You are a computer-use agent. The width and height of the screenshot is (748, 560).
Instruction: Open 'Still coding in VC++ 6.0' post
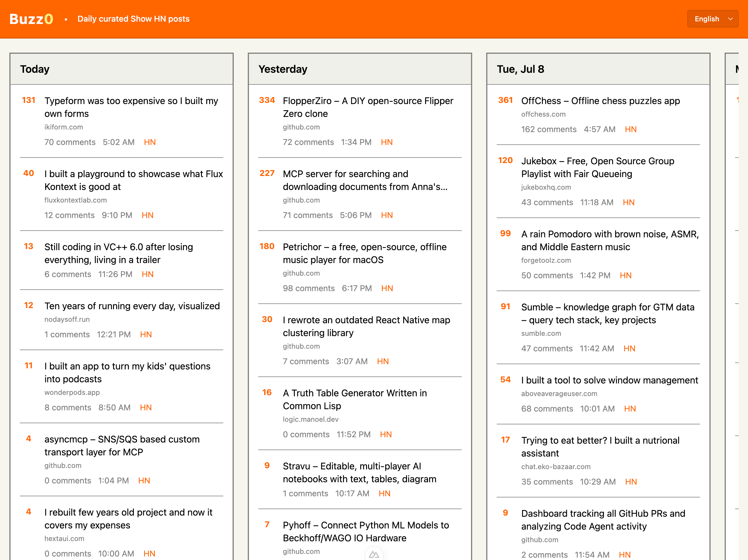(x=119, y=253)
